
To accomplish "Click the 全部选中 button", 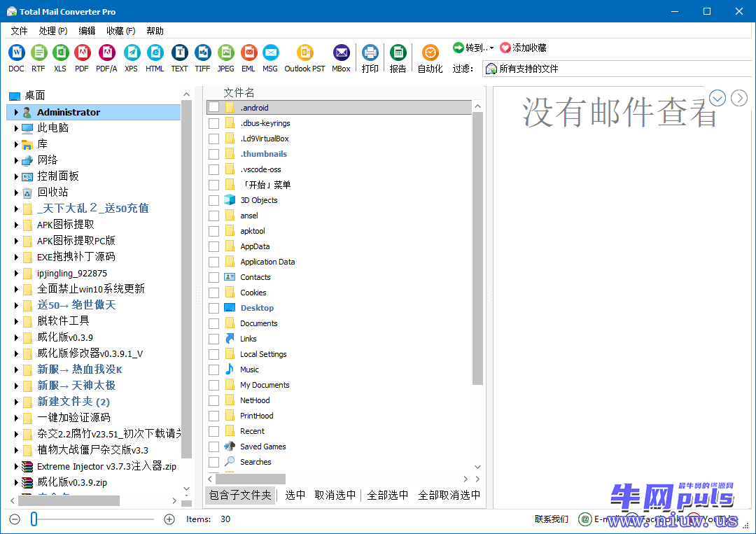I will pyautogui.click(x=388, y=495).
